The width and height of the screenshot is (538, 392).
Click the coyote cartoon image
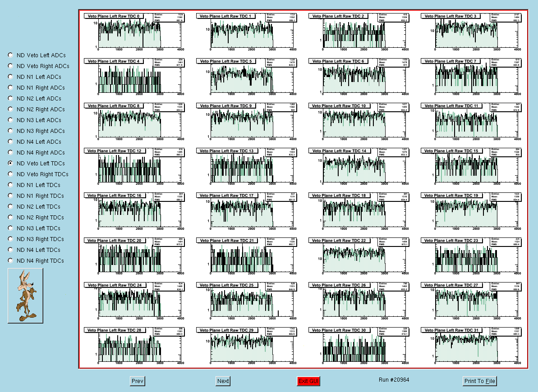[25, 296]
